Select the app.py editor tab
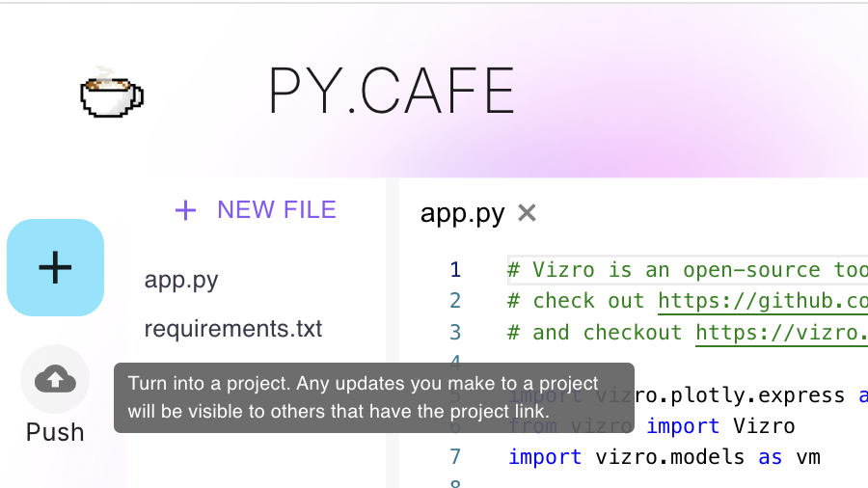868x488 pixels. point(462,213)
